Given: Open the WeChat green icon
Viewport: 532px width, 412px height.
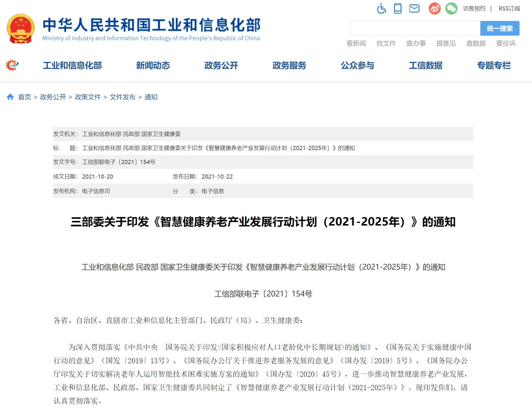Looking at the screenshot, I should (x=451, y=8).
